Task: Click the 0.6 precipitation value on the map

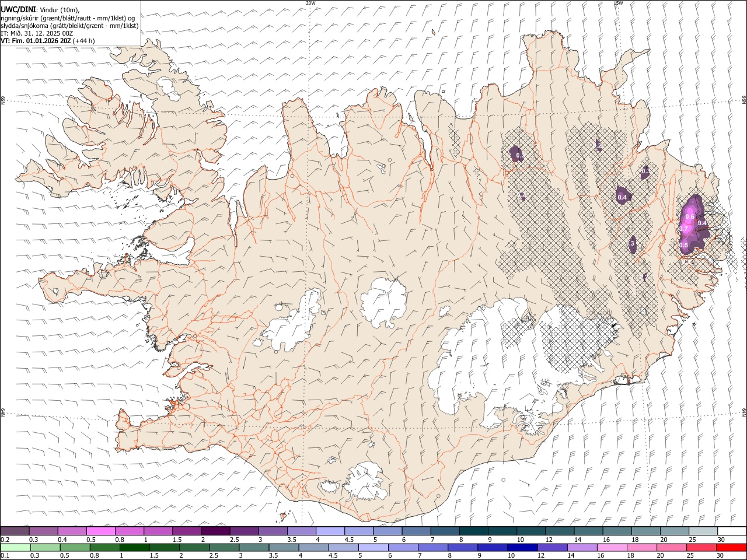Action: pos(690,217)
